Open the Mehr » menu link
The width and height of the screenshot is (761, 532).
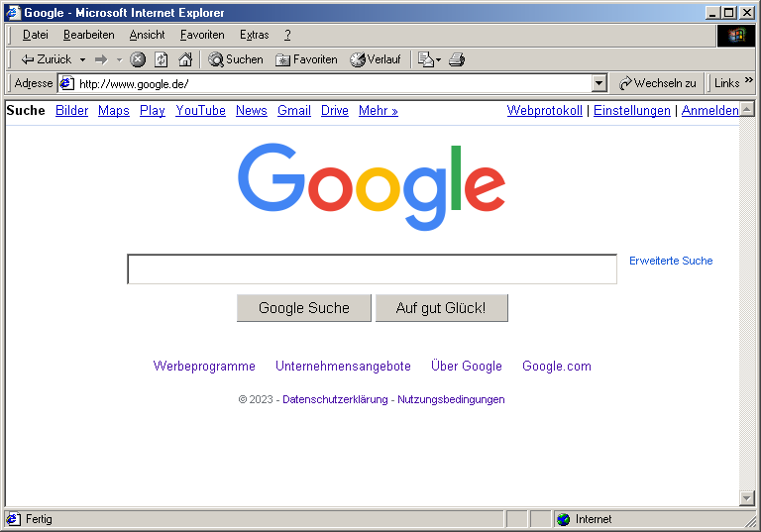pyautogui.click(x=379, y=111)
